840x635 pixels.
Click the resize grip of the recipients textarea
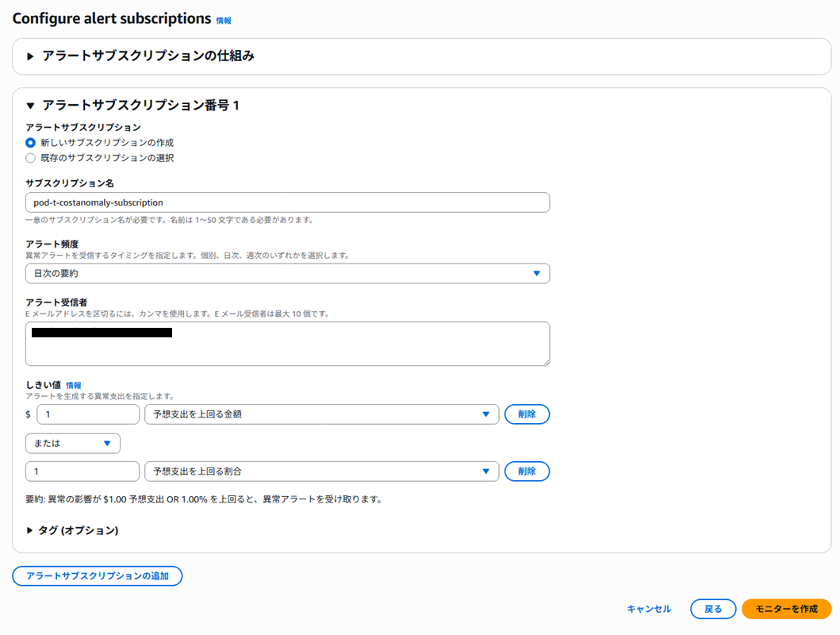pos(546,362)
